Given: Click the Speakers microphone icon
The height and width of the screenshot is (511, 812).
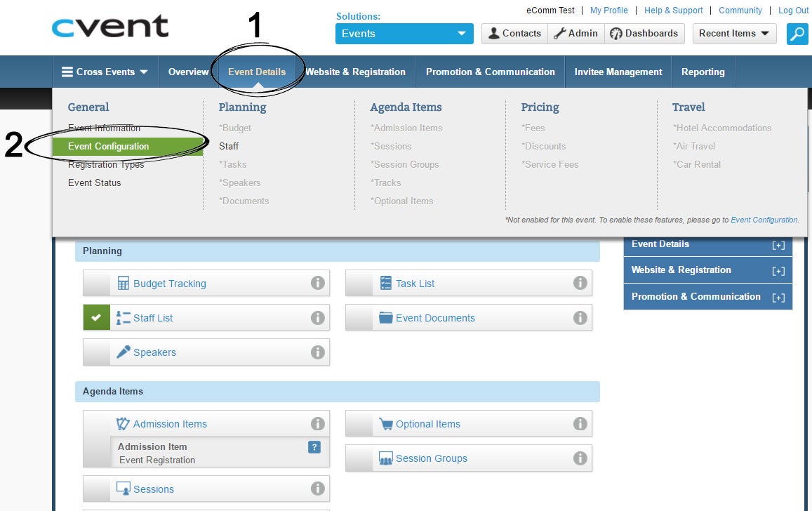Looking at the screenshot, I should point(124,352).
